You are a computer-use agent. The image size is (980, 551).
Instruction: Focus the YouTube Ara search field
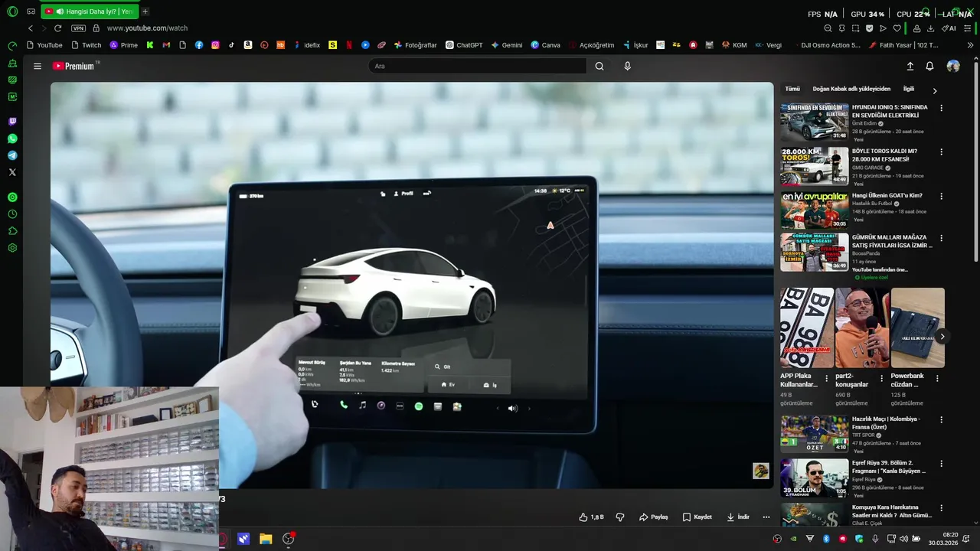478,67
